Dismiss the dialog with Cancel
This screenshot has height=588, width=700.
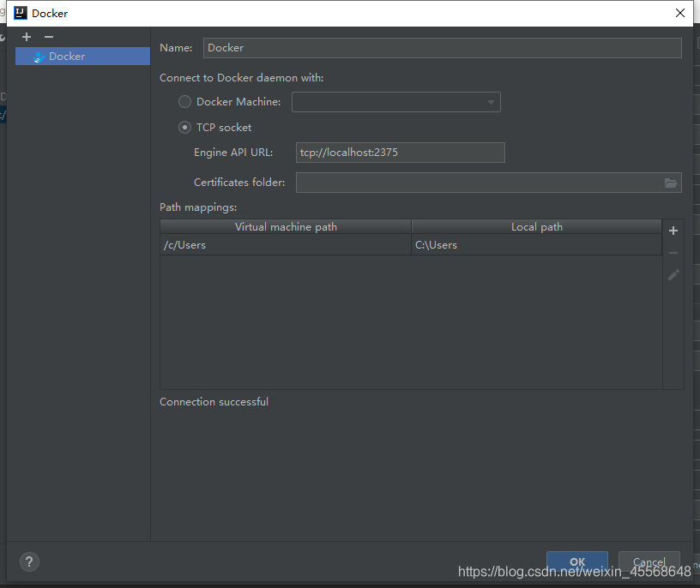649,561
